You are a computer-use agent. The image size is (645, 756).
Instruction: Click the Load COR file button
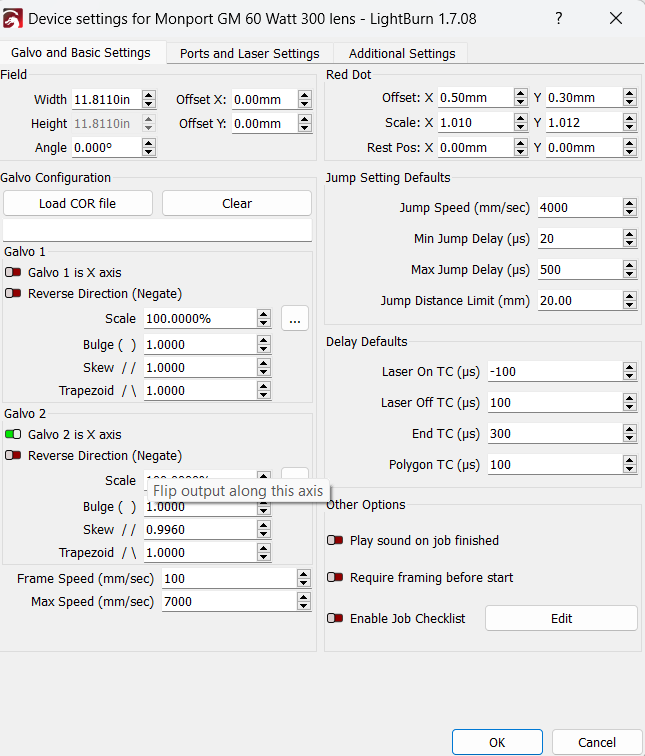pyautogui.click(x=78, y=203)
